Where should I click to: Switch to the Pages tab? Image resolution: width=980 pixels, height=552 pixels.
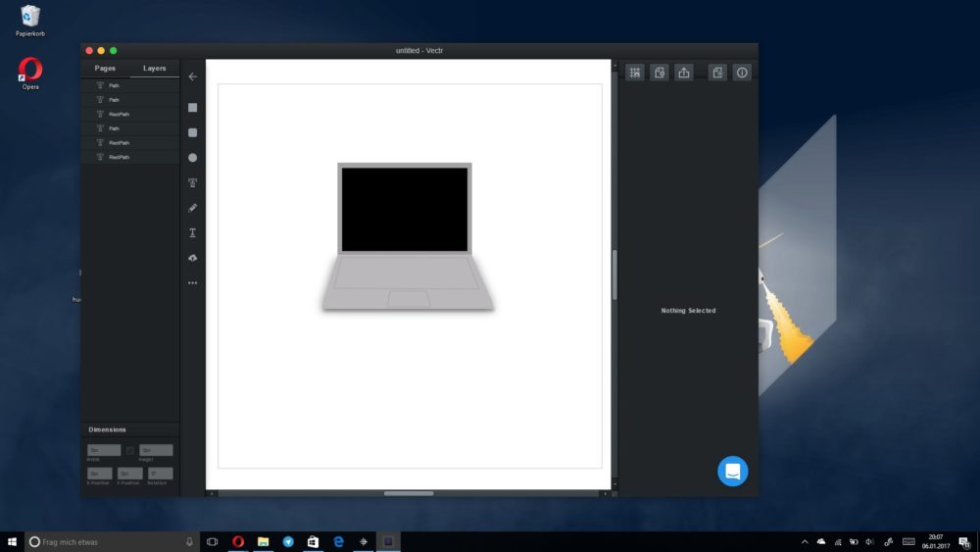(105, 68)
